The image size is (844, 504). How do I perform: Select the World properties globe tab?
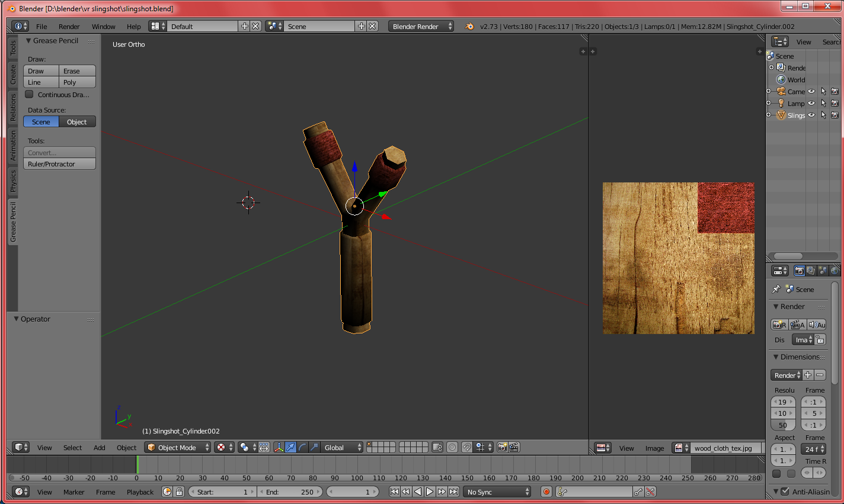click(x=835, y=271)
